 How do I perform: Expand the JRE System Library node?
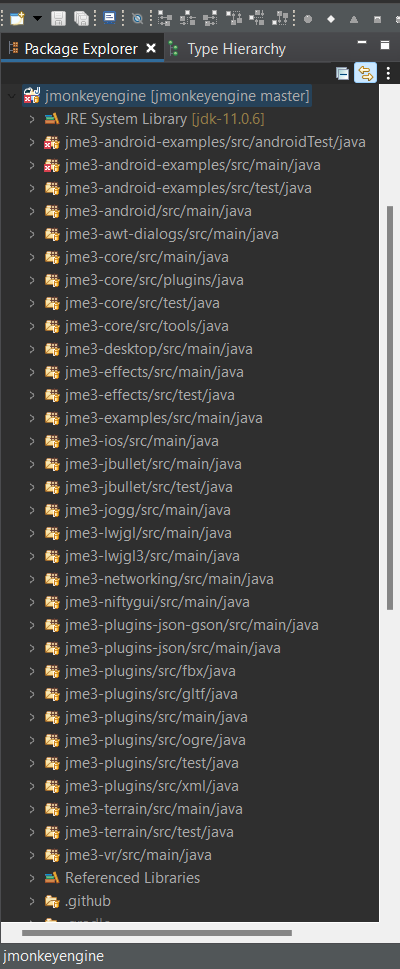(x=32, y=119)
